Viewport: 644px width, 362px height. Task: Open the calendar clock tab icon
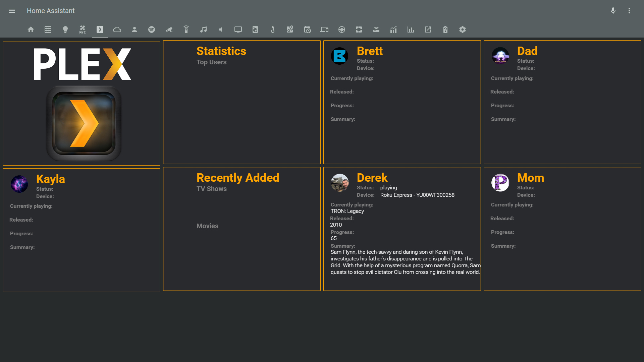click(307, 29)
